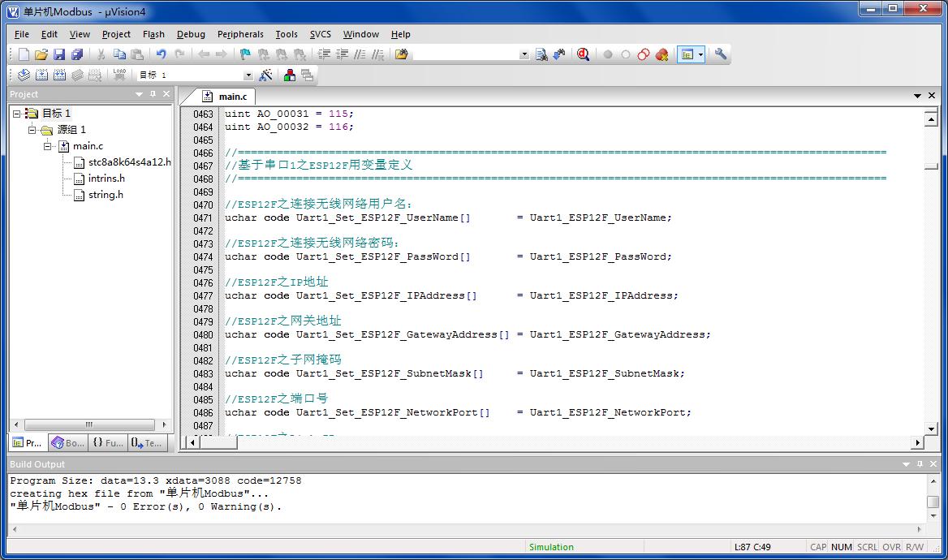Open the Project menu
The image size is (948, 560).
116,34
